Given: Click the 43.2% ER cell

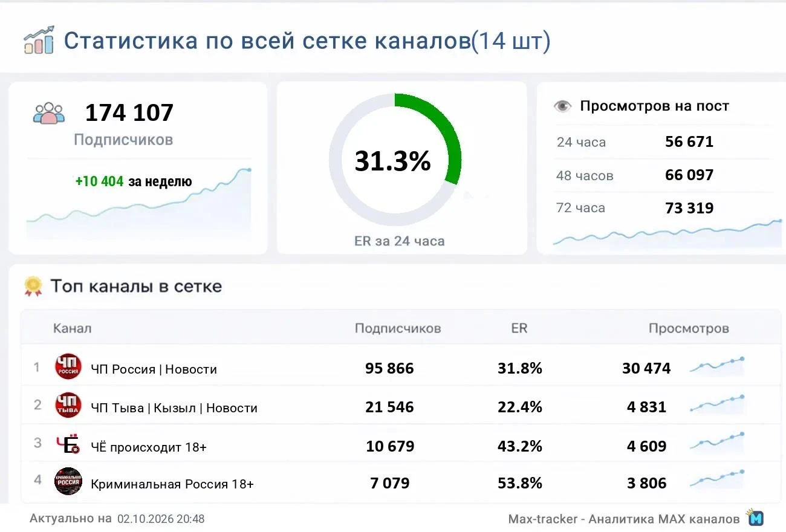Looking at the screenshot, I should coord(520,446).
